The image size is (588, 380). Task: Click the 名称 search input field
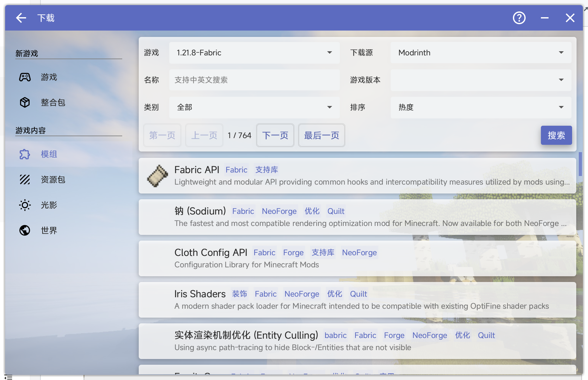coord(254,80)
